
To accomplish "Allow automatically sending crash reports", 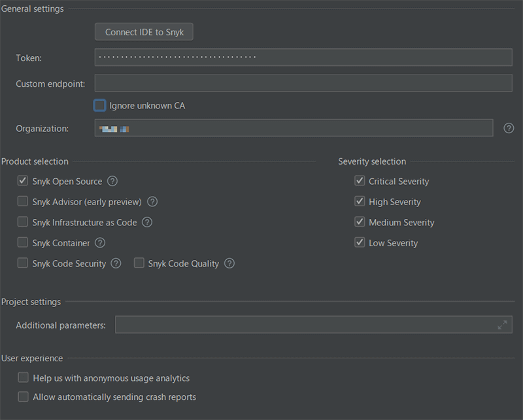I will click(23, 396).
